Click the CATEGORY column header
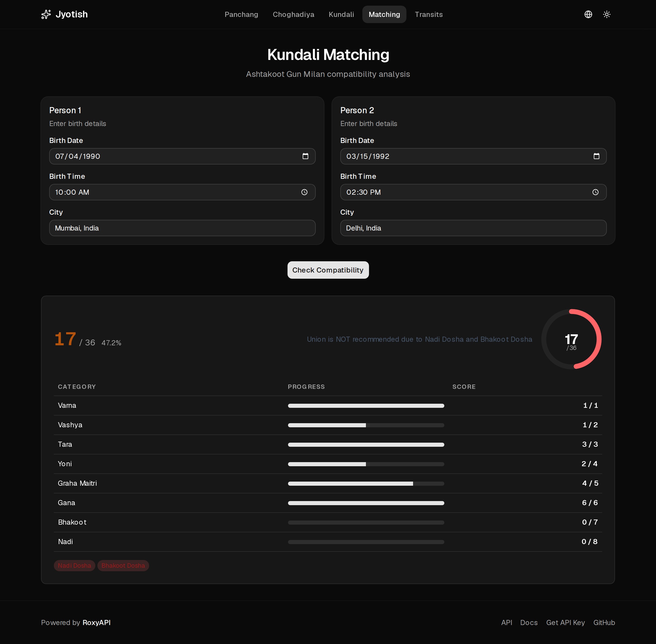 pos(77,387)
